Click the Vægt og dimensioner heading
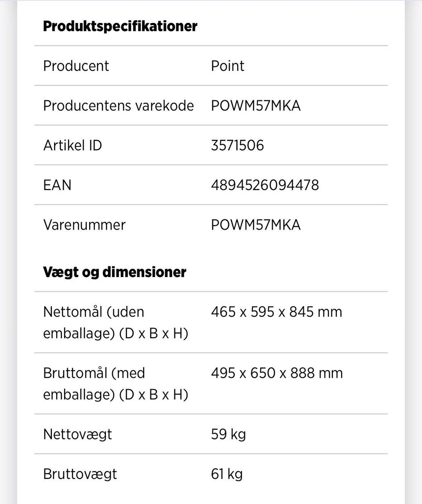This screenshot has width=422, height=504. (x=114, y=272)
